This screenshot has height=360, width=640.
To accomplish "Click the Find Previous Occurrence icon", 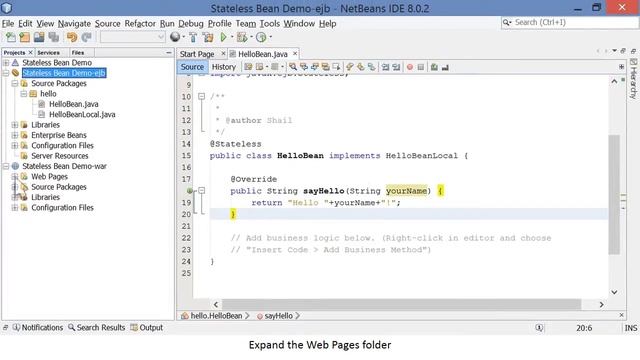I will [x=304, y=67].
